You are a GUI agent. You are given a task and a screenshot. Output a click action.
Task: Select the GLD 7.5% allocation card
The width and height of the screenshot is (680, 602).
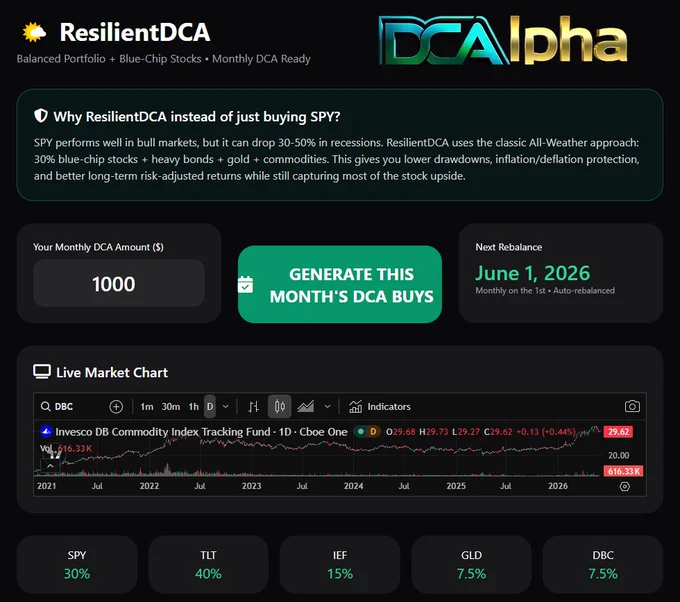[471, 565]
